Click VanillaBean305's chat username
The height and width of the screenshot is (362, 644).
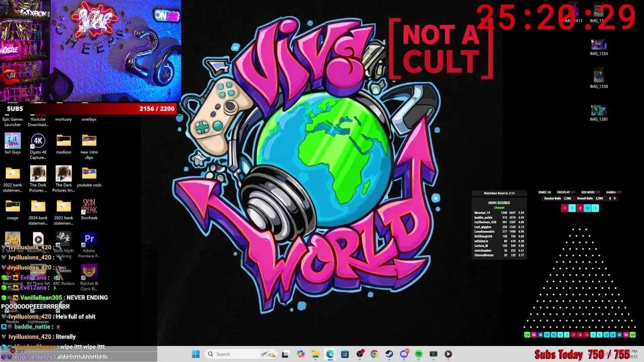41,298
